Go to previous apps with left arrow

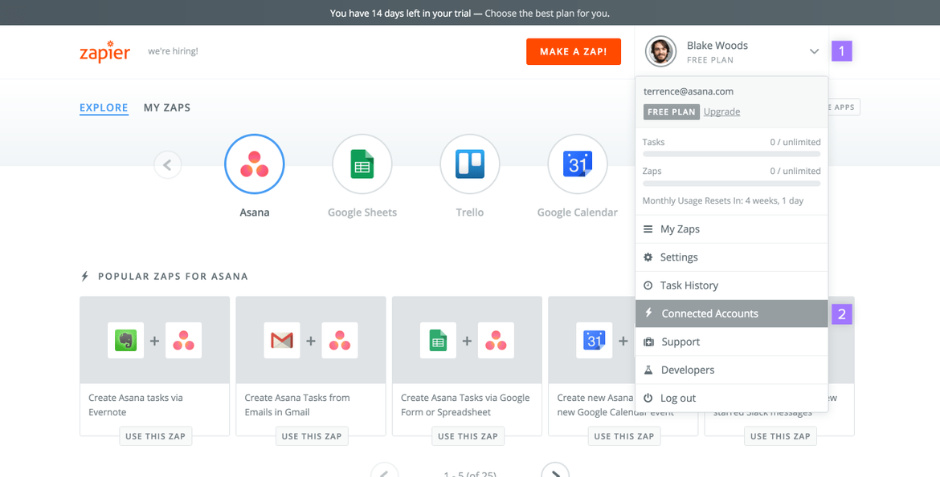[x=167, y=165]
